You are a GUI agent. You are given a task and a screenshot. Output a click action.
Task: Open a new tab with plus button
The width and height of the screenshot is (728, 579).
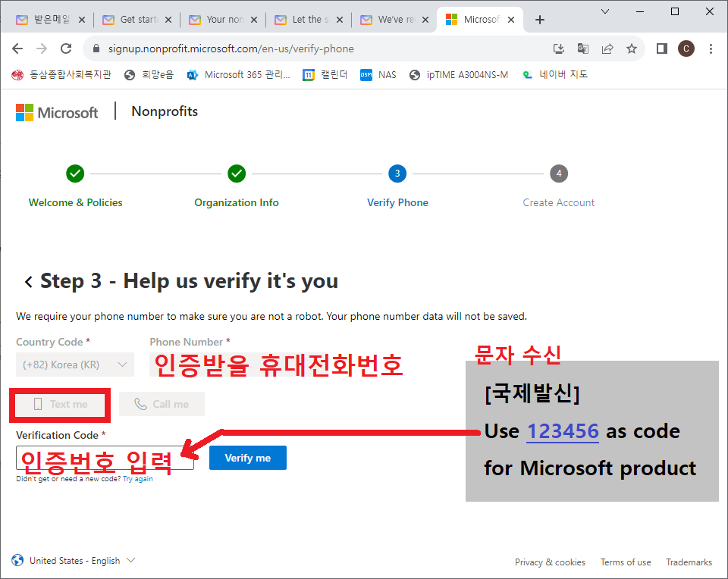539,20
